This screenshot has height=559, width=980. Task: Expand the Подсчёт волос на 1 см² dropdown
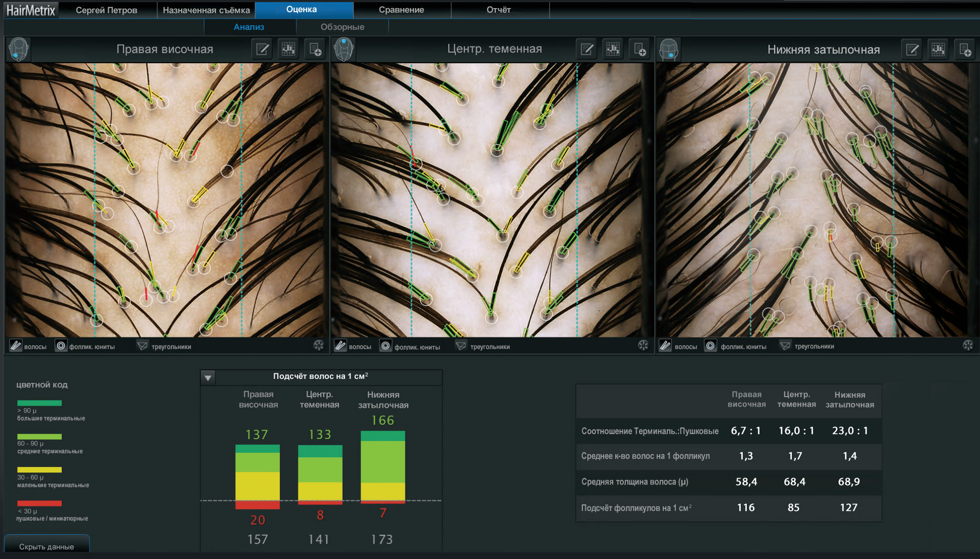[x=208, y=377]
